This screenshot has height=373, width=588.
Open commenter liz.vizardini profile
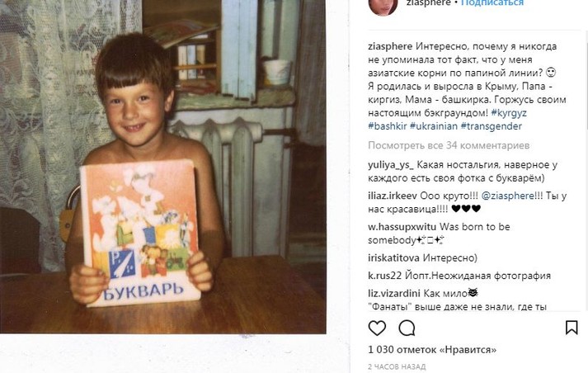pyautogui.click(x=394, y=293)
